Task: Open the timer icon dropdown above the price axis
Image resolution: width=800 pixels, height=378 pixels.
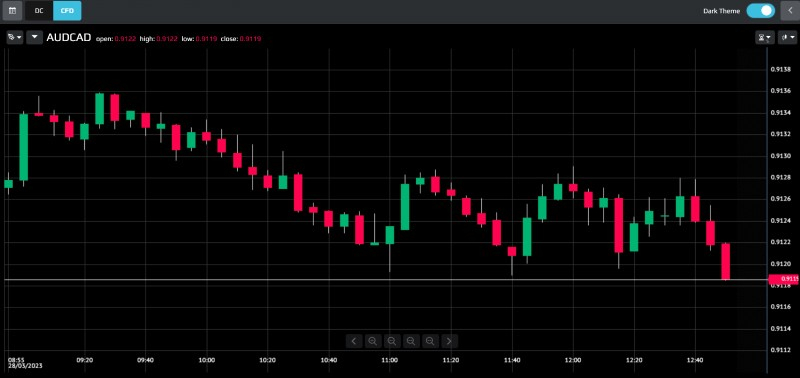Action: point(765,38)
